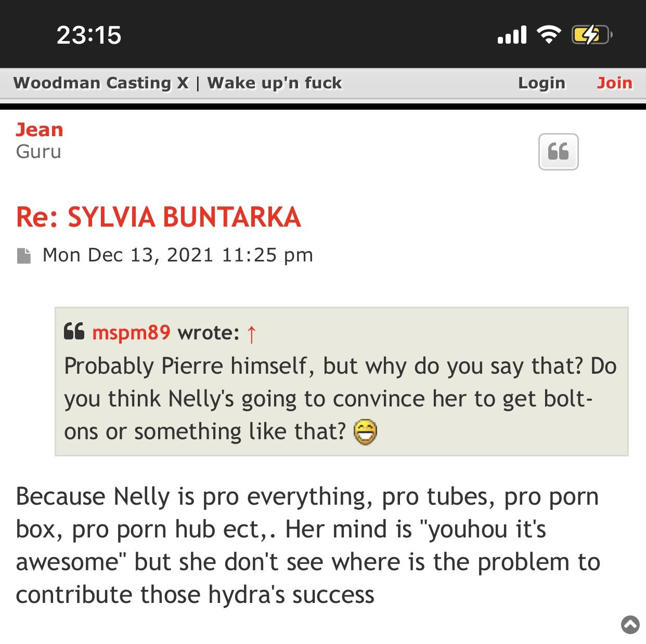The image size is (646, 644).
Task: Click the quoted text starting "Probably Pierre himself"
Action: coord(340,399)
